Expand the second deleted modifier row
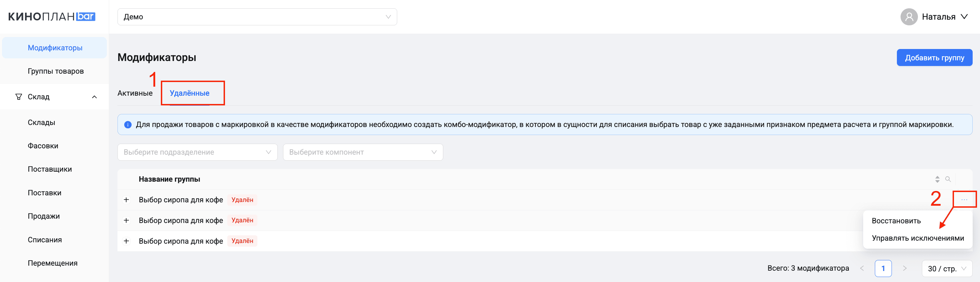The height and width of the screenshot is (282, 980). pyautogui.click(x=126, y=220)
